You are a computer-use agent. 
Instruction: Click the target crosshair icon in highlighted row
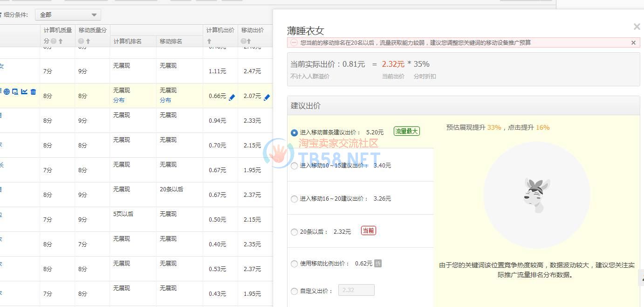click(x=7, y=92)
